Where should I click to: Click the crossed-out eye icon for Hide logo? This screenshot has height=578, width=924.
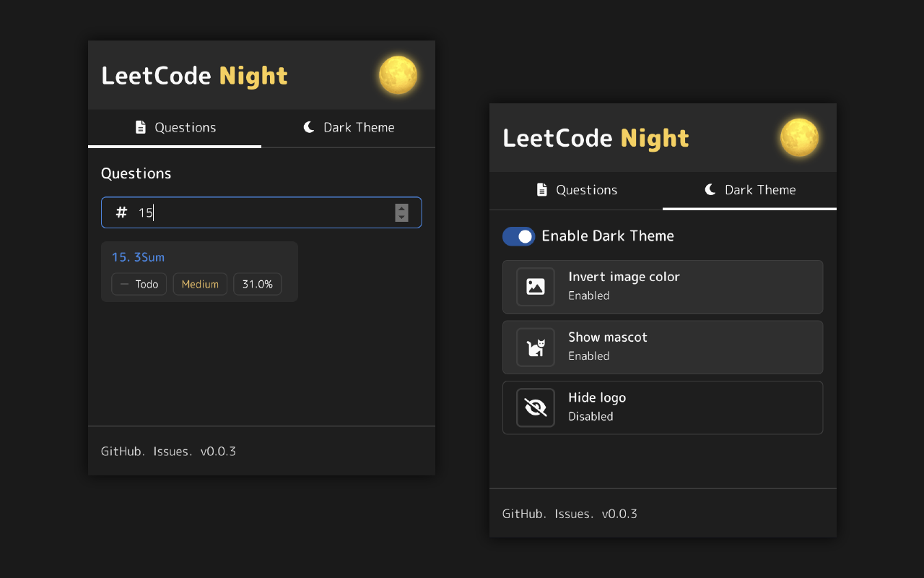coord(536,407)
